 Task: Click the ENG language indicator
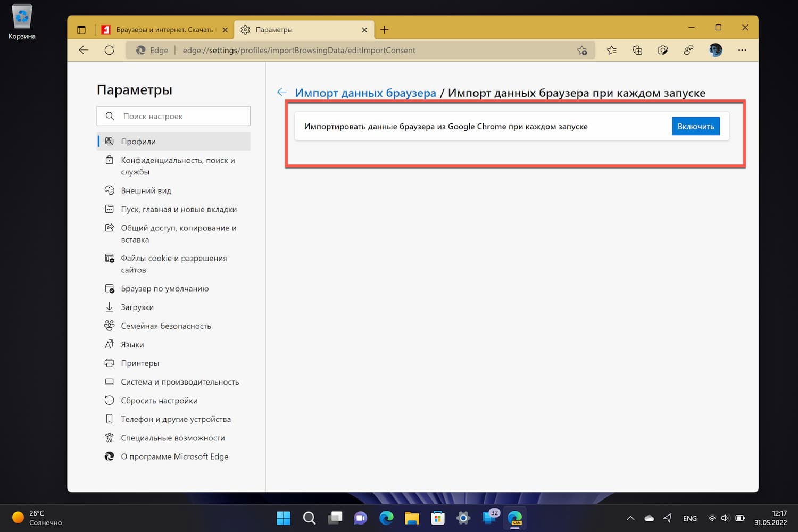pos(690,518)
